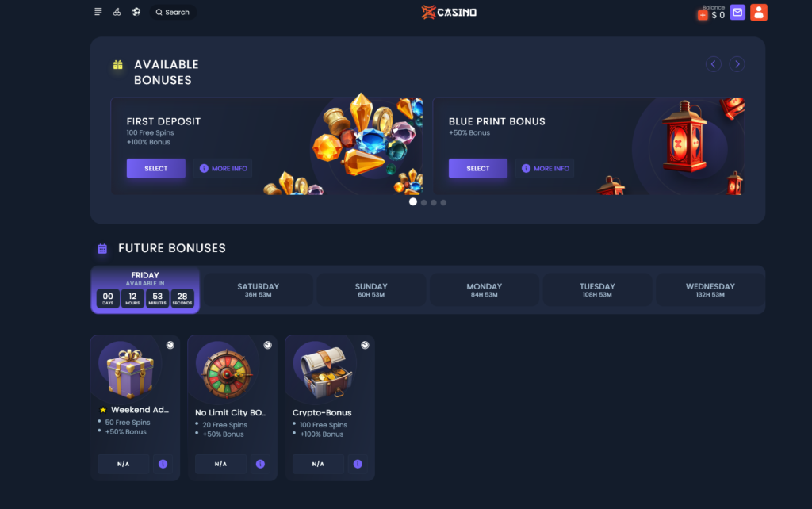Open More Info for Blue Print Bonus
The height and width of the screenshot is (509, 812).
[545, 168]
